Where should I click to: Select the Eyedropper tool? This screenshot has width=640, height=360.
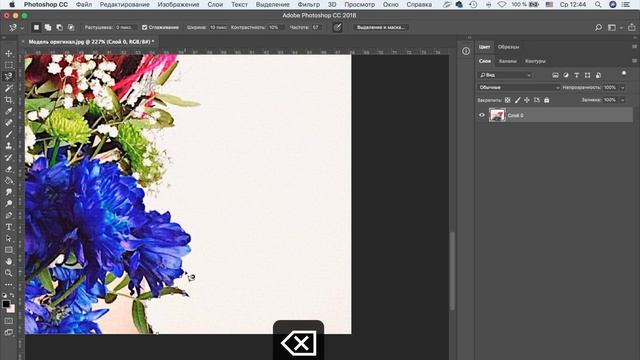[9, 111]
